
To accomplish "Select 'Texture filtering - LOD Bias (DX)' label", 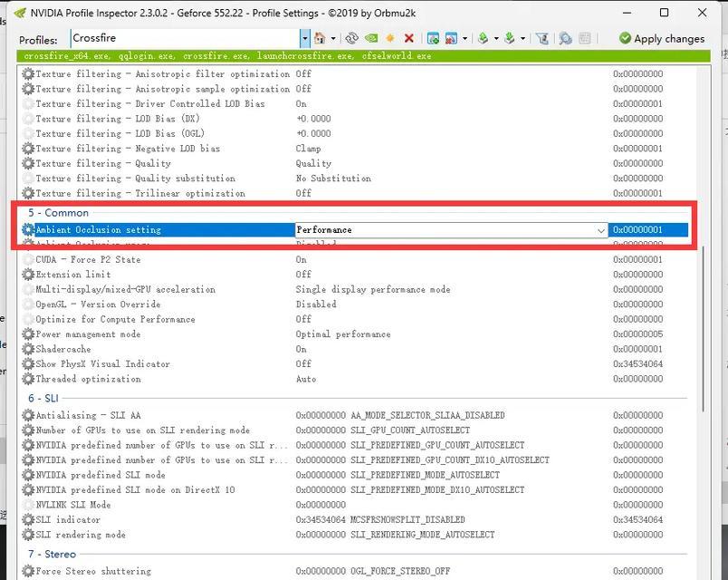I will pyautogui.click(x=118, y=119).
